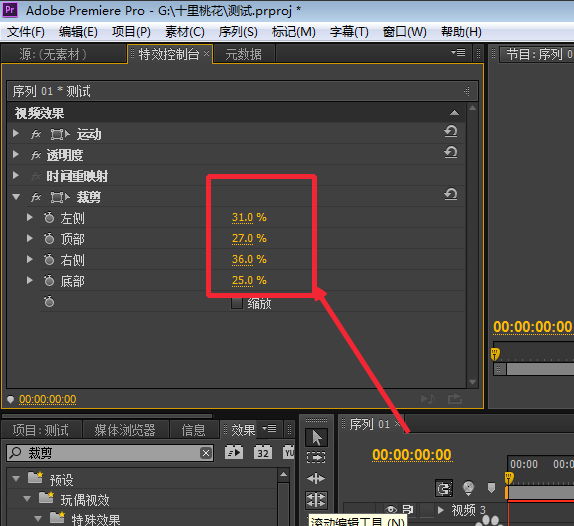Image resolution: width=574 pixels, height=526 pixels.
Task: Switch to the 媒体浏览器 tab
Action: [125, 430]
